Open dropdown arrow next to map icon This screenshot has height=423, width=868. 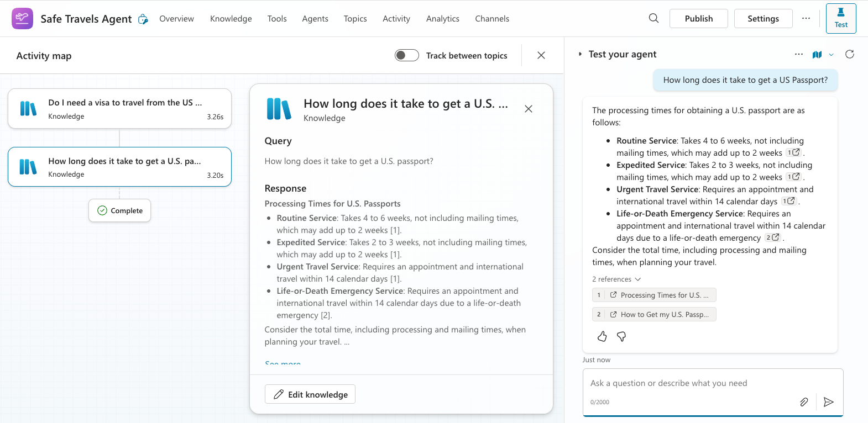tap(831, 55)
